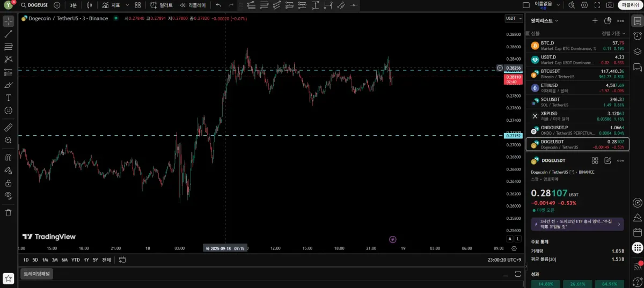Open the forecasting and measurement tools
Viewport: 644px width, 288px height.
click(x=8, y=72)
